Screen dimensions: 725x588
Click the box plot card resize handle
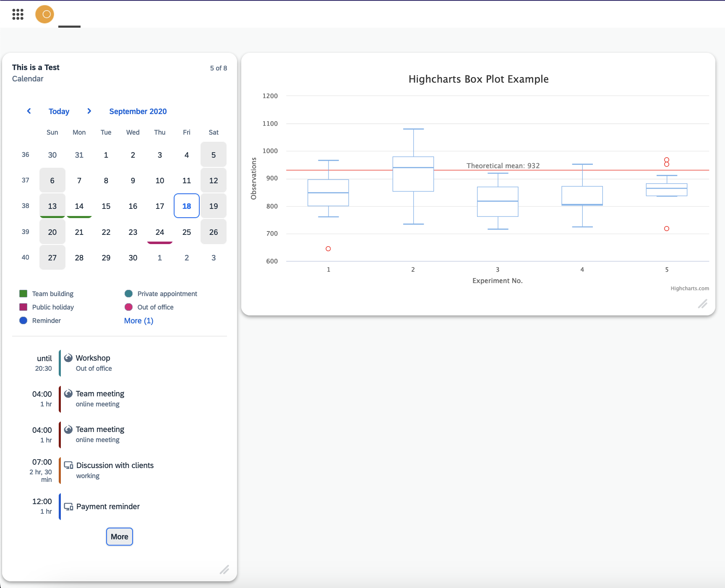703,304
